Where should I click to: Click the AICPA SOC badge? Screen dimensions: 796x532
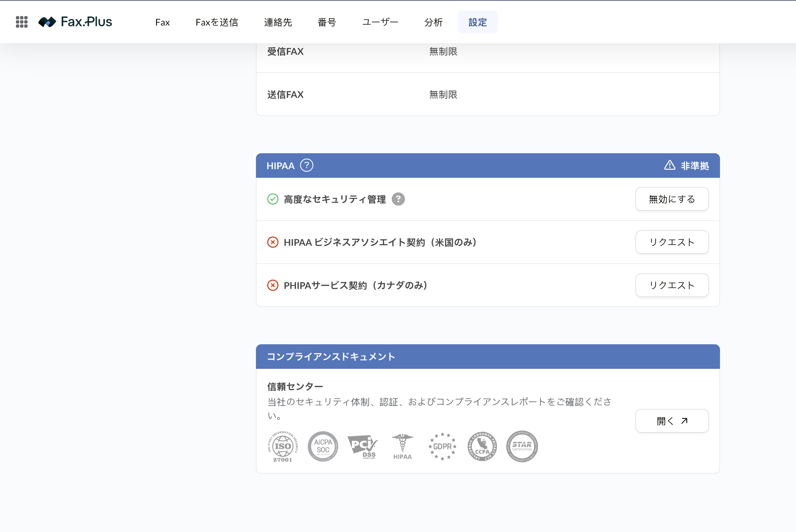(x=323, y=446)
